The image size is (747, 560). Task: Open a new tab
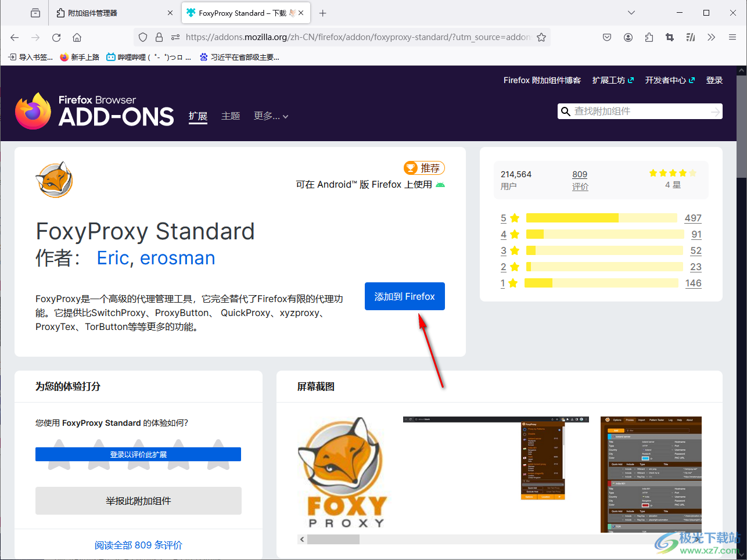click(323, 13)
